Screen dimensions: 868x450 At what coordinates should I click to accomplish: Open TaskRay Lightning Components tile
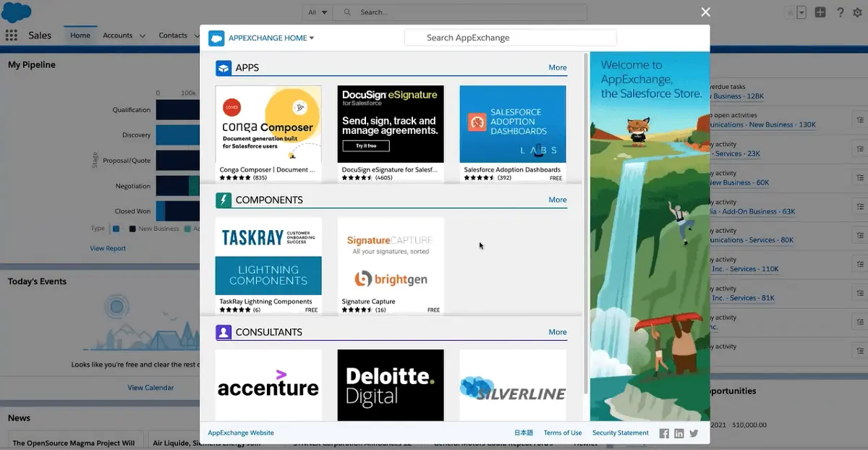click(x=268, y=266)
